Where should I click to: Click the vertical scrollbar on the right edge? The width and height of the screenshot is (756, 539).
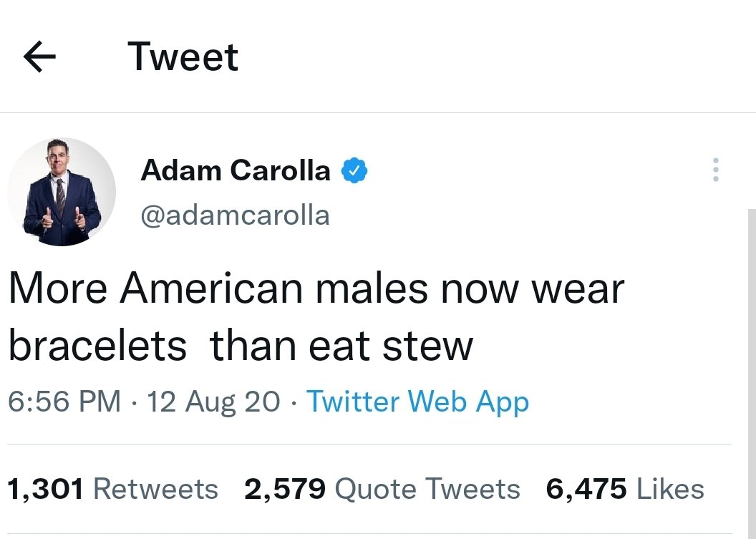(x=752, y=374)
